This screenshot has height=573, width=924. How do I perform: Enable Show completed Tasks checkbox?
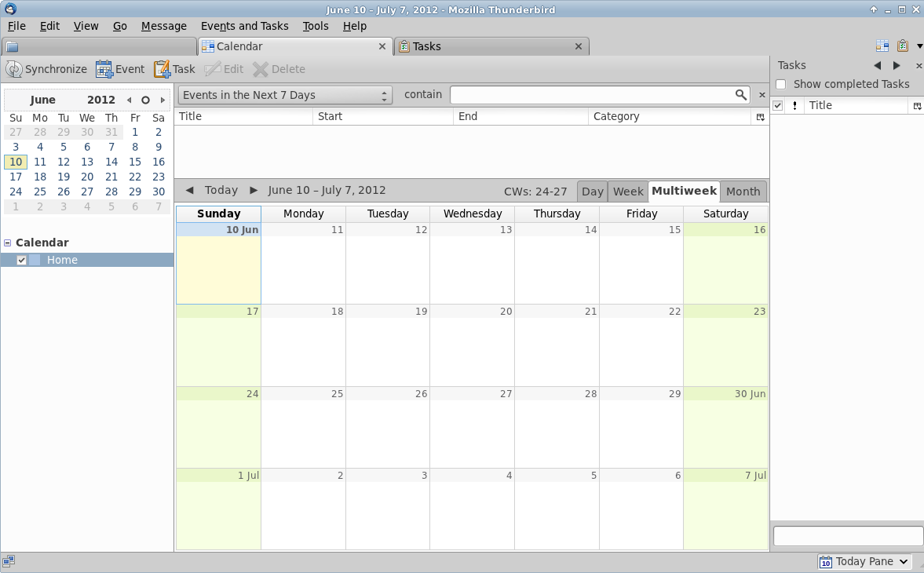(781, 84)
